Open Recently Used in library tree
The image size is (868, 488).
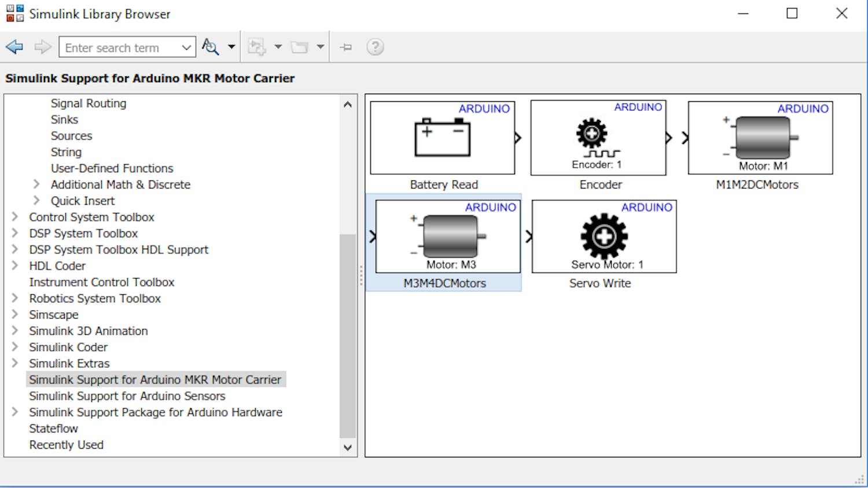pyautogui.click(x=66, y=445)
